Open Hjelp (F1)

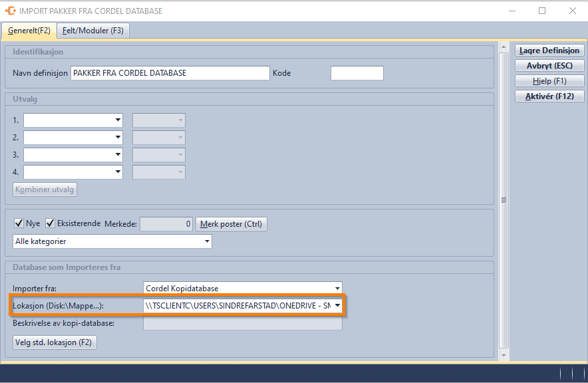point(549,81)
